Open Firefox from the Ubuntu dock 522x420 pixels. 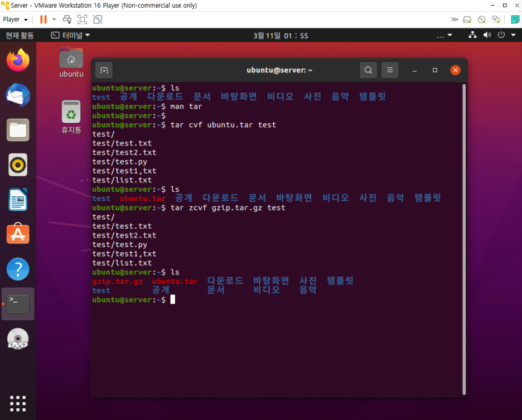pyautogui.click(x=18, y=61)
